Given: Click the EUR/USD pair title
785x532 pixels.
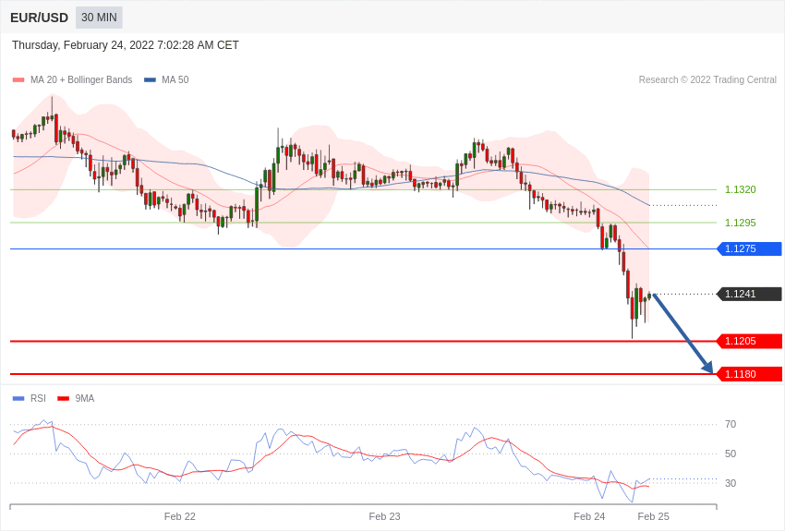Looking at the screenshot, I should (39, 18).
